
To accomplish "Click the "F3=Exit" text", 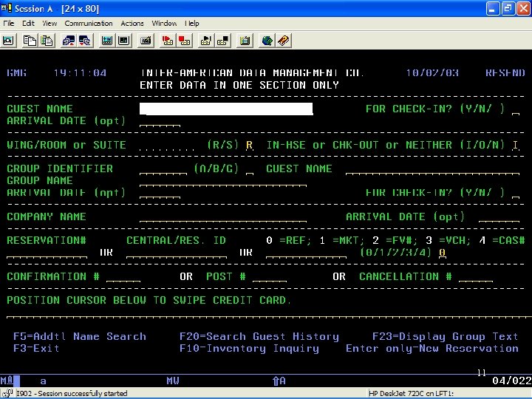I will [x=36, y=349].
